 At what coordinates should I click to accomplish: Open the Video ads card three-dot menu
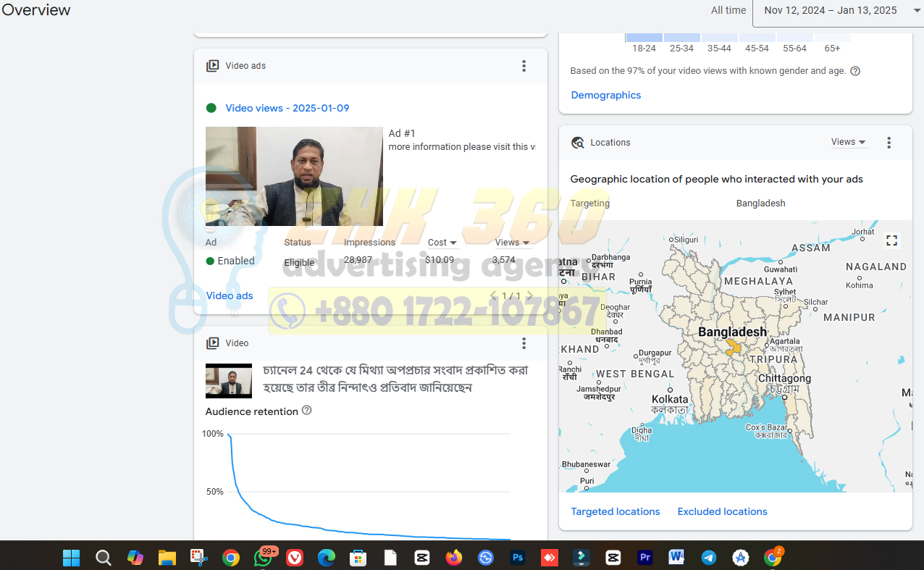[x=524, y=66]
